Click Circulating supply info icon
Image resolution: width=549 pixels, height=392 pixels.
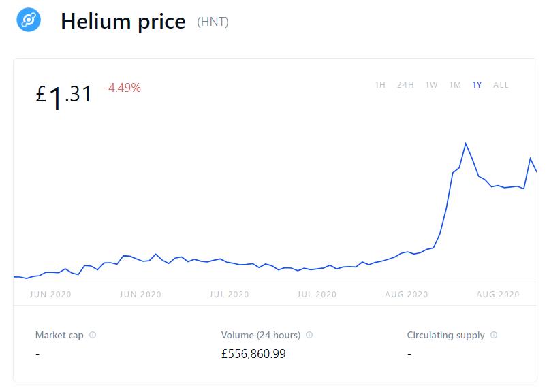[x=494, y=335]
